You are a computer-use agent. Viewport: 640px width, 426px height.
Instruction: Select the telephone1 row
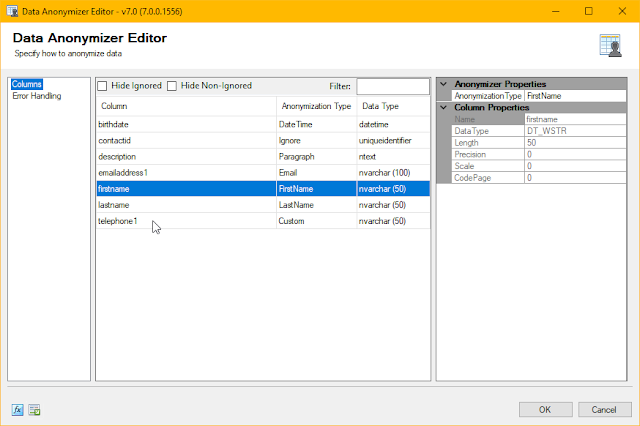[263, 221]
